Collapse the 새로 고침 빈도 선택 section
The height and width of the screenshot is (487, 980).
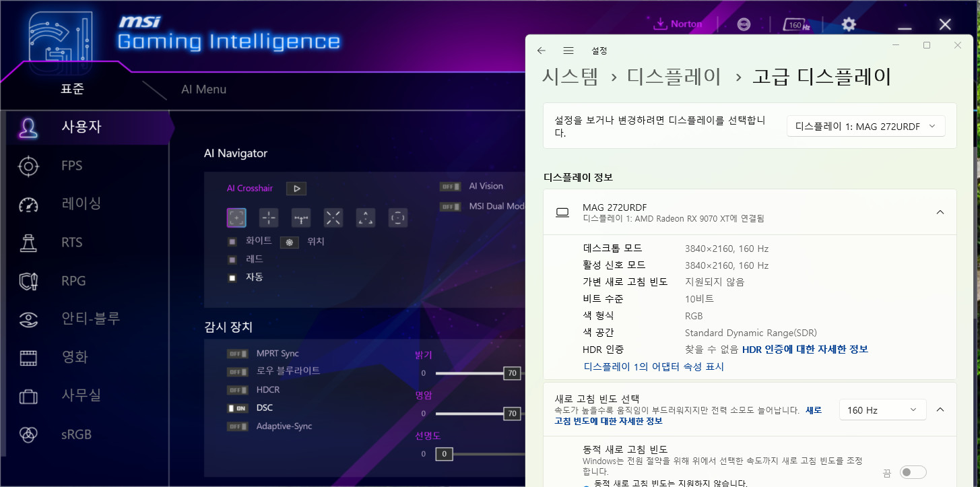point(940,410)
